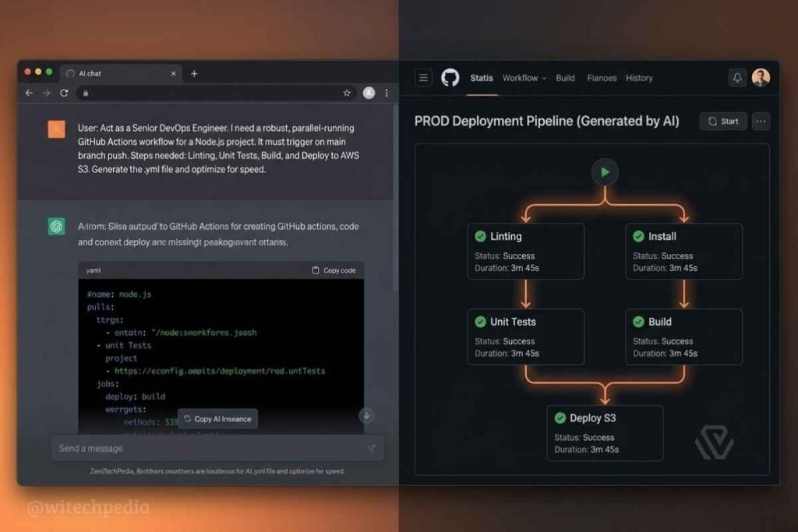
Task: Open the browser three-dot menu
Action: tap(387, 93)
